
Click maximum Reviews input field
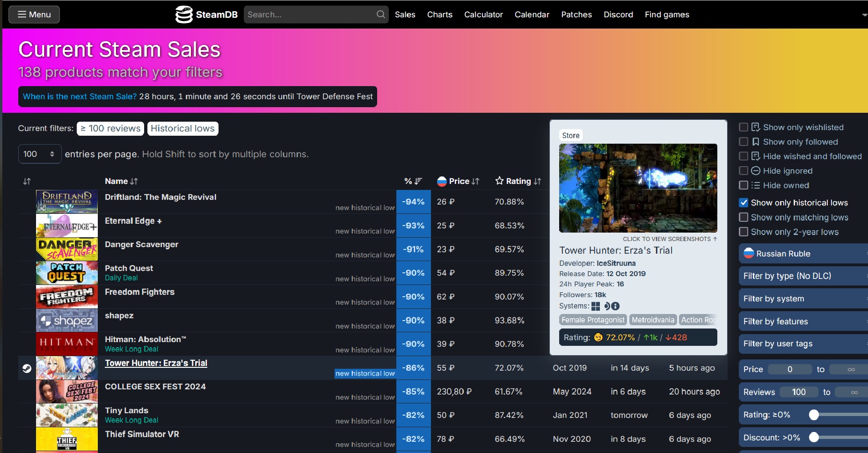852,392
